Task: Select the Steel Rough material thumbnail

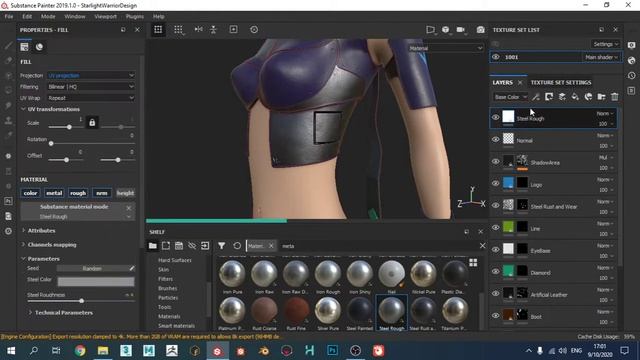Action: tap(391, 313)
